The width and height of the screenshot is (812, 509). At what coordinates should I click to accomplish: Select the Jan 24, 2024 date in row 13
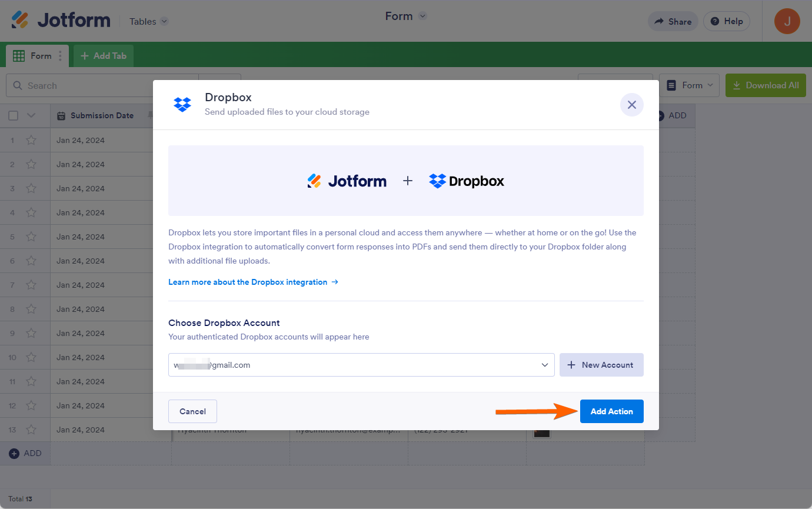click(x=81, y=430)
